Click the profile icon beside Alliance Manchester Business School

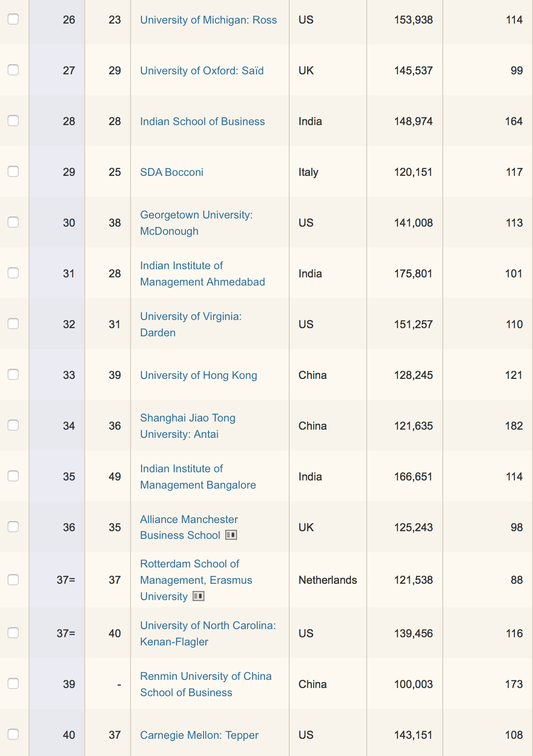pos(231,535)
